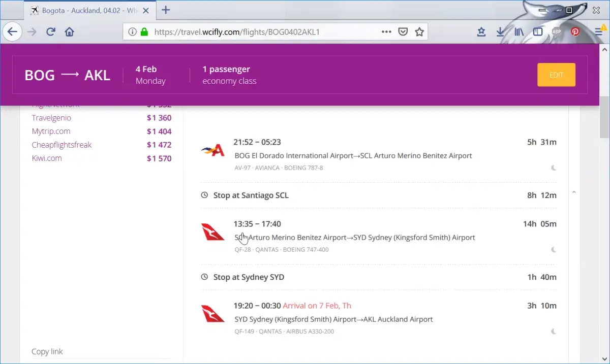Save page to Pocket
610x364 pixels.
point(403,32)
